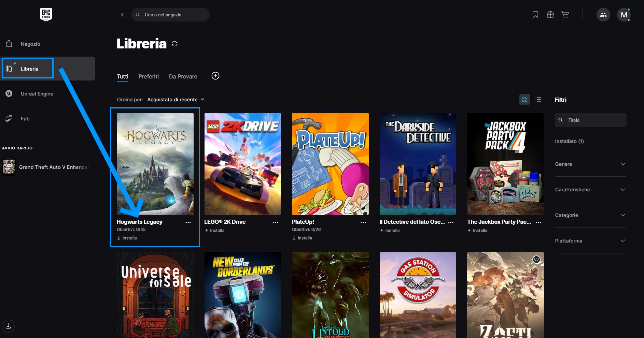Switch to list view
Image resolution: width=644 pixels, height=338 pixels.
[x=538, y=99]
